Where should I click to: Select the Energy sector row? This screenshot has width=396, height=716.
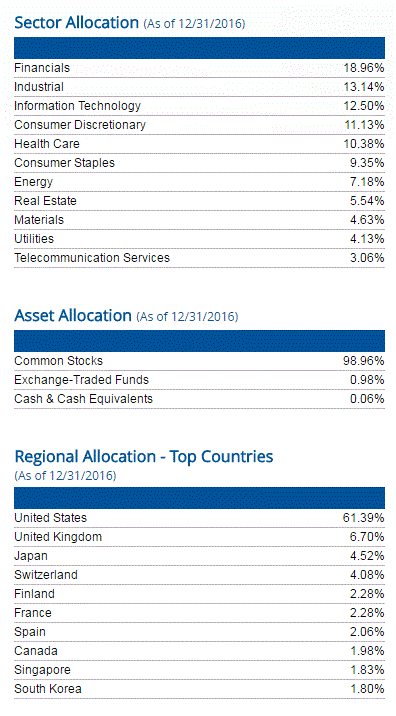click(x=199, y=182)
